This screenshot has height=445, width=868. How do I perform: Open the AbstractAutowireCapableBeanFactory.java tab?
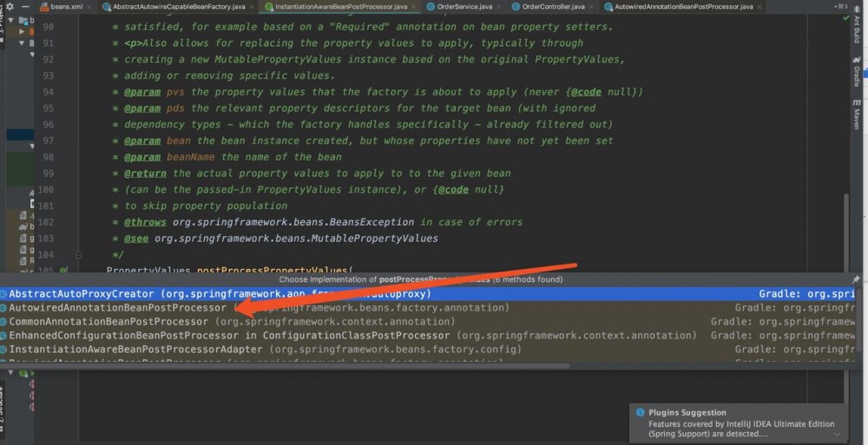(x=179, y=7)
